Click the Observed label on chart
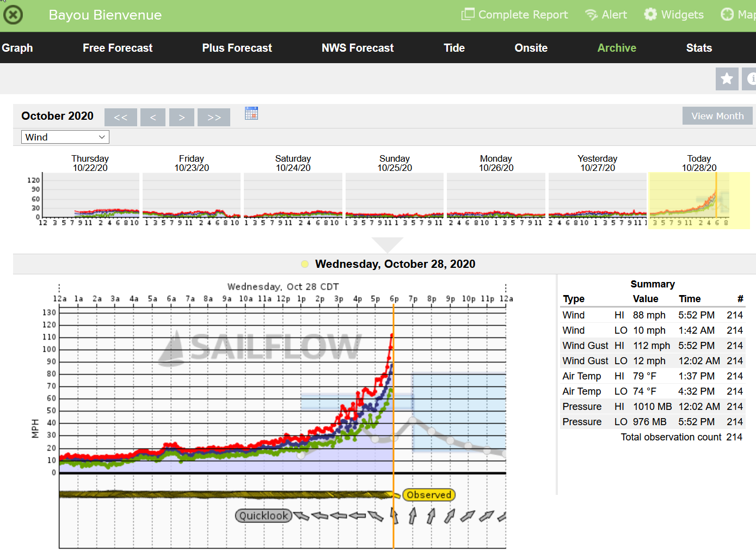This screenshot has width=756, height=558. (x=429, y=495)
